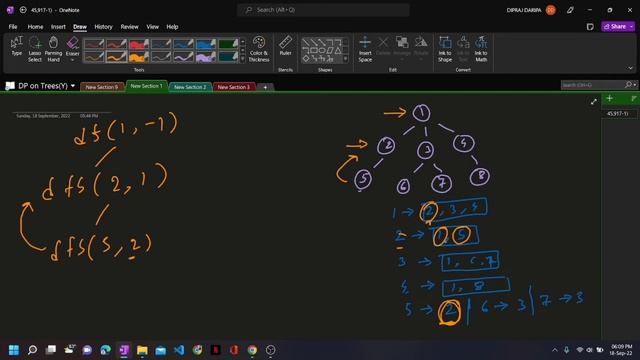Show hidden system tray icons

click(554, 350)
